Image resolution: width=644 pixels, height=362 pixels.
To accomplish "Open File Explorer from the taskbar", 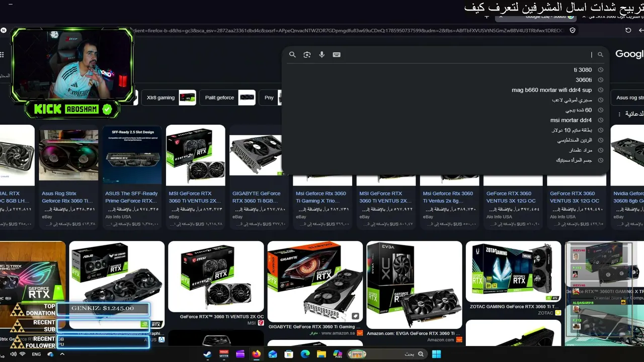I will click(x=321, y=354).
